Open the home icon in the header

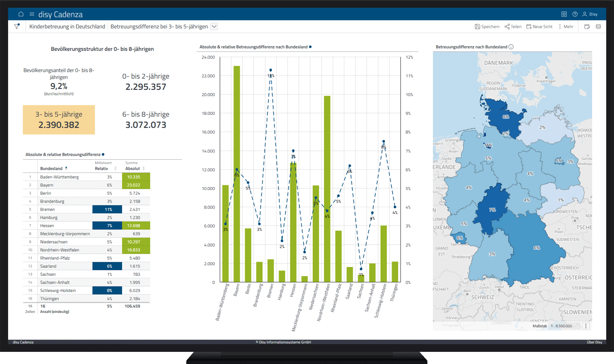[x=21, y=14]
